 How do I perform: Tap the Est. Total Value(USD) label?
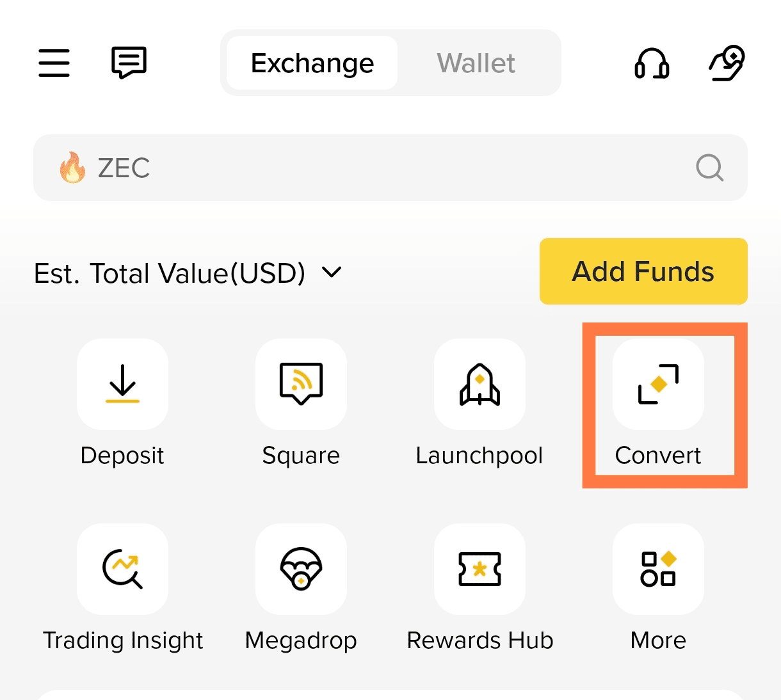[x=170, y=273]
